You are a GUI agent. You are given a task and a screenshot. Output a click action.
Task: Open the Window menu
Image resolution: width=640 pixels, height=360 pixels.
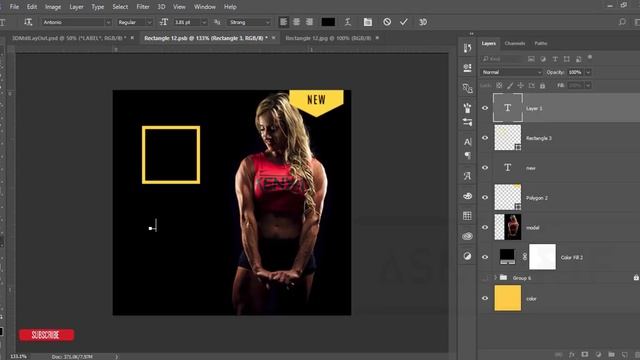click(205, 7)
